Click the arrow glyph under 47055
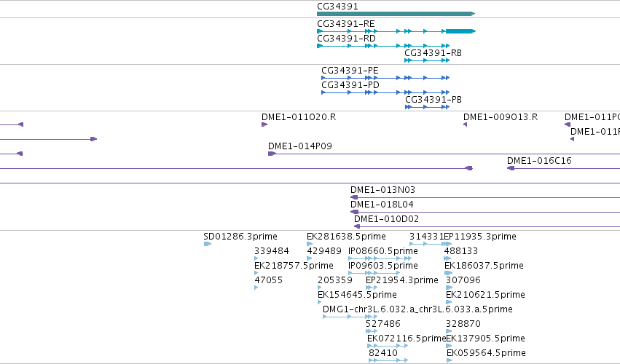This screenshot has width=620, height=364. pos(256,288)
